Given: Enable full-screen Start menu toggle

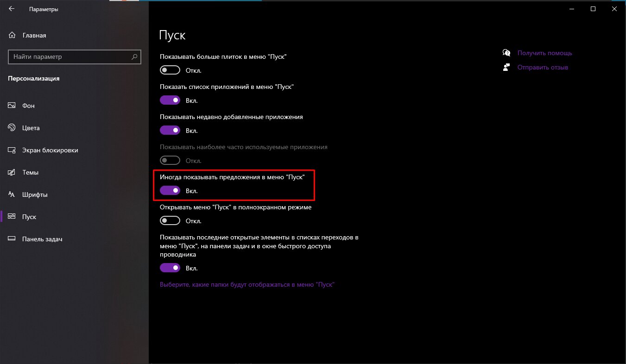Looking at the screenshot, I should point(170,221).
